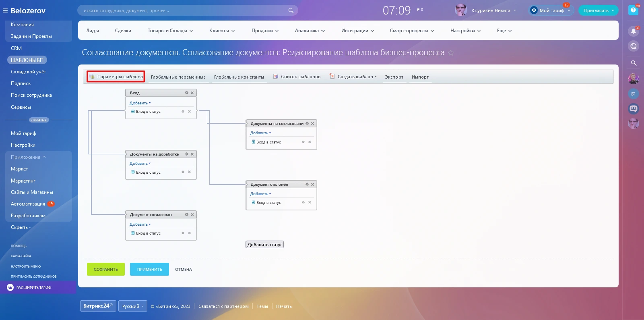Click the search magnifier icon in top search bar
644x320 pixels.
(x=291, y=10)
